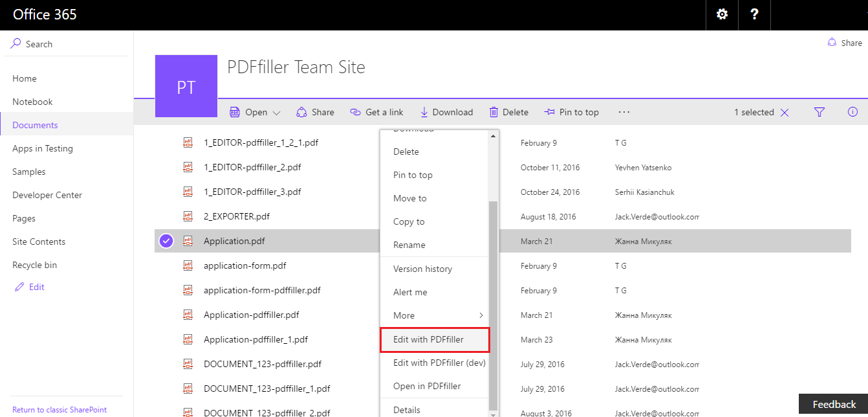Click the toolbar Delete button with trash icon

tap(509, 112)
